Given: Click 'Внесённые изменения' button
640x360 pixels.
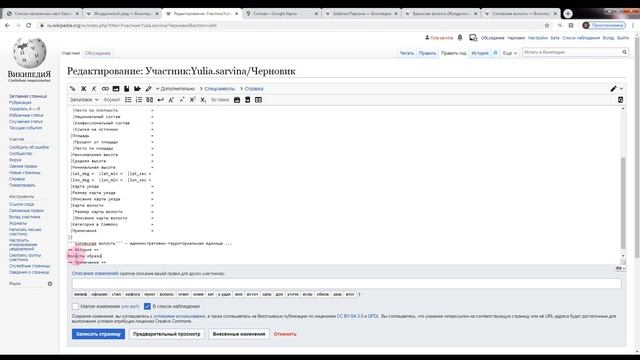Looking at the screenshot, I should tap(239, 334).
